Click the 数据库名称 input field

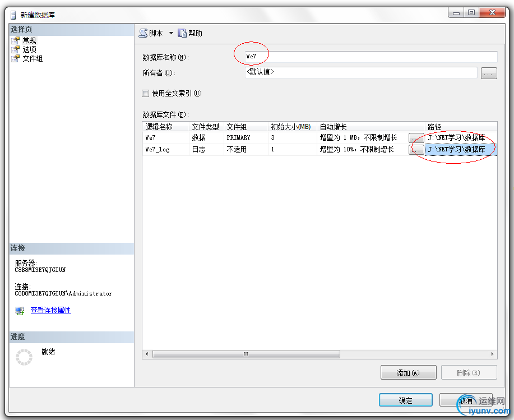(371, 57)
